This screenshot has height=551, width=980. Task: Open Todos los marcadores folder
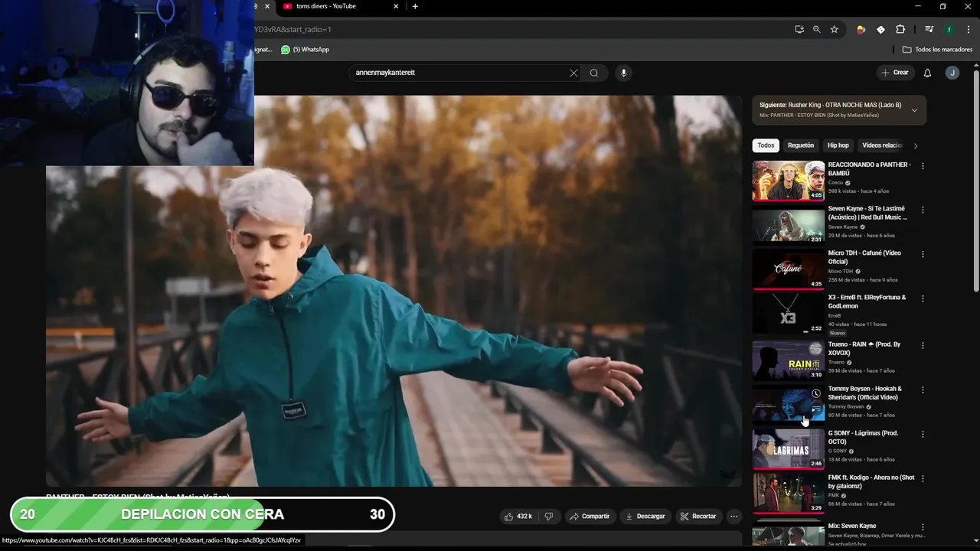[x=937, y=50]
